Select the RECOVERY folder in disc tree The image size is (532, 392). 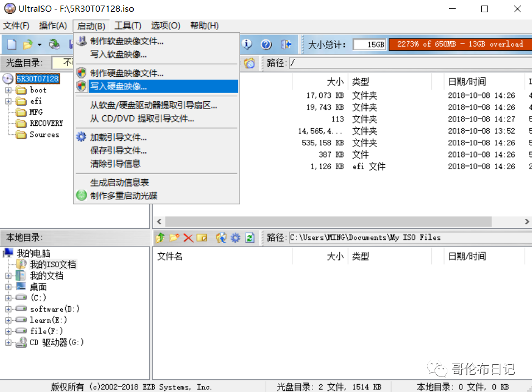[x=46, y=124]
